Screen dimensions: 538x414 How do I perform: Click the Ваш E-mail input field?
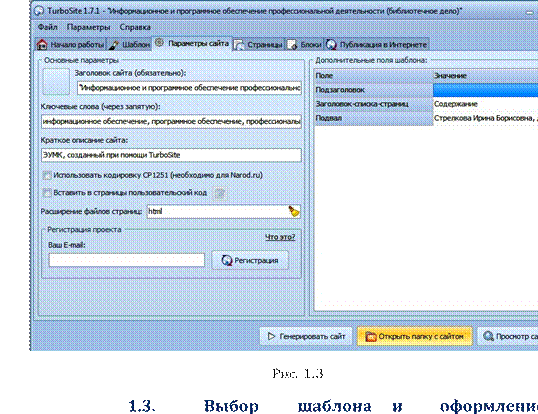(127, 260)
